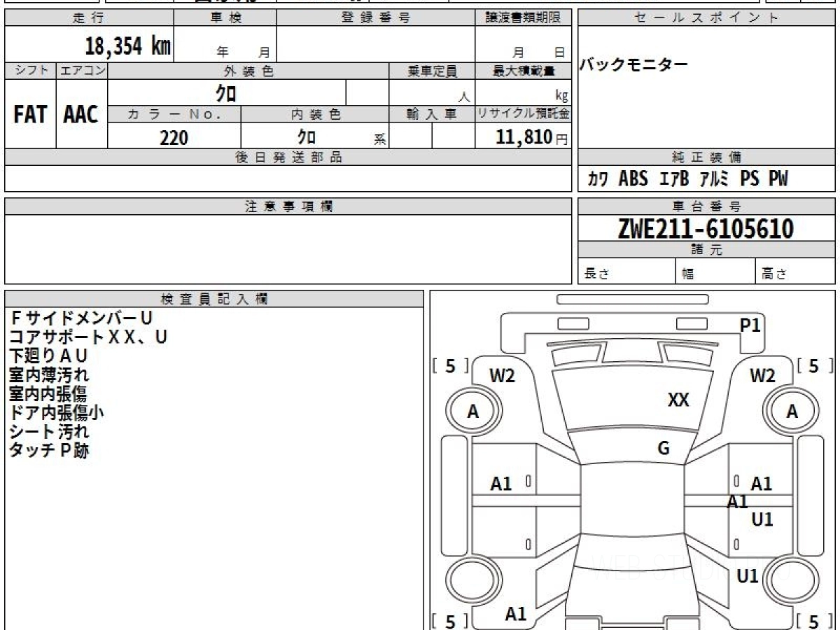Select the 長さ dimension cell

tap(626, 272)
